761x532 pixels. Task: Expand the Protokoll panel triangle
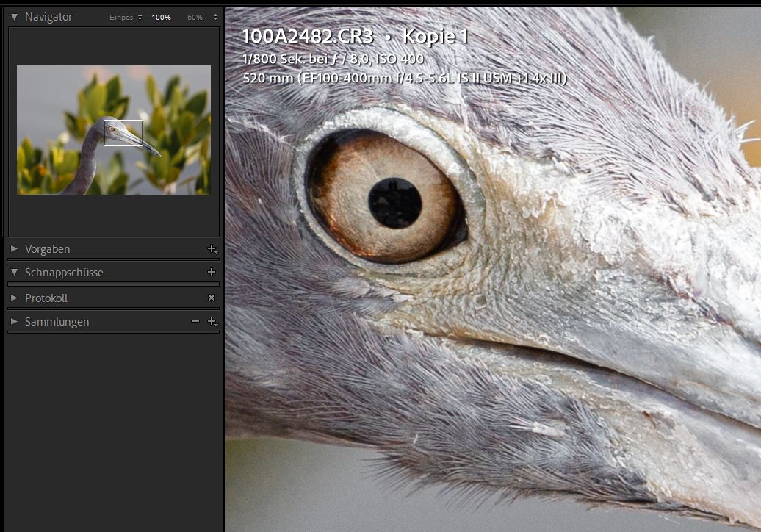(x=14, y=298)
